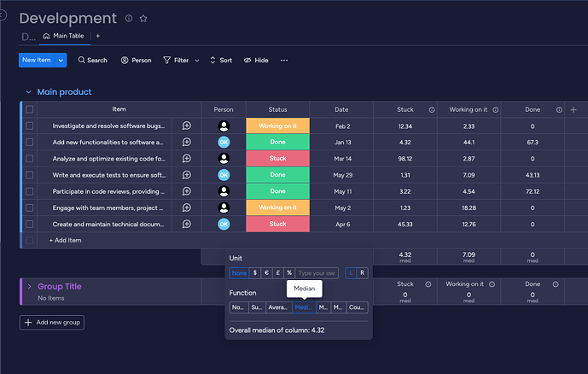Click the plus icon to add column
Viewport: 588px width, 374px height.
point(573,109)
